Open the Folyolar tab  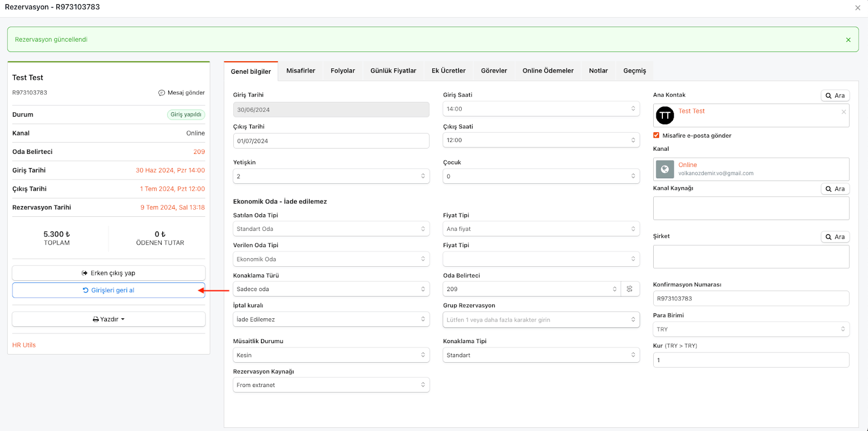pyautogui.click(x=343, y=71)
